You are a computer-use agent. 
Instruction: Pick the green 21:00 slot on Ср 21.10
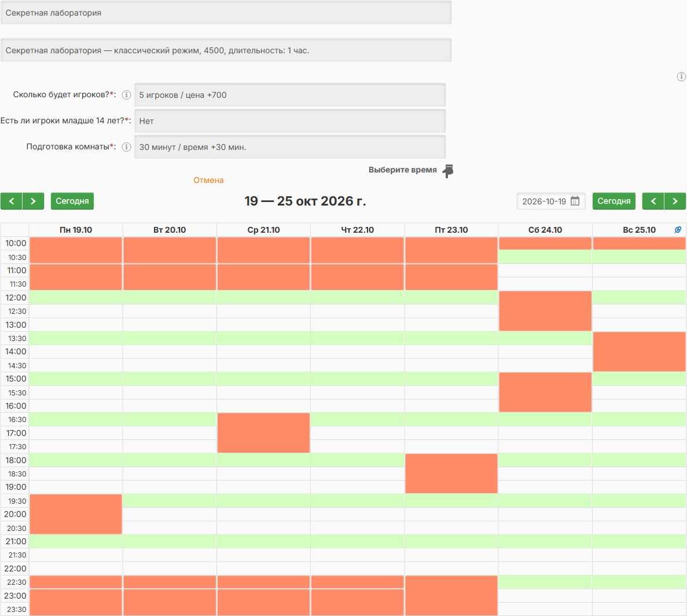[x=263, y=541]
